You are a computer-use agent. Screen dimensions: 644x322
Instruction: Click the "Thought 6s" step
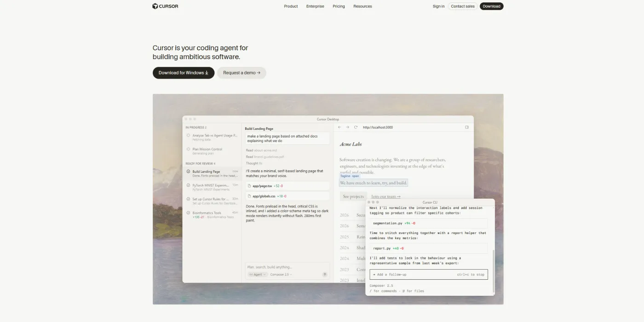[x=254, y=163]
